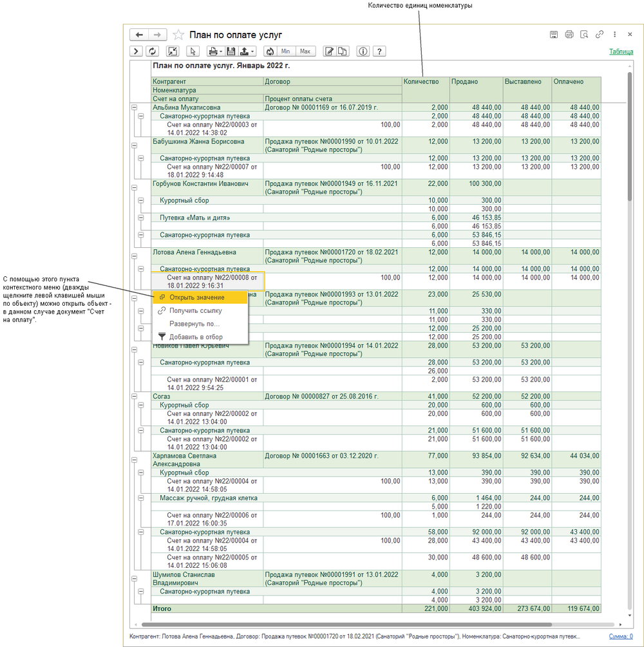The height and width of the screenshot is (647, 644).
Task: Click the Таблица link
Action: 621,52
